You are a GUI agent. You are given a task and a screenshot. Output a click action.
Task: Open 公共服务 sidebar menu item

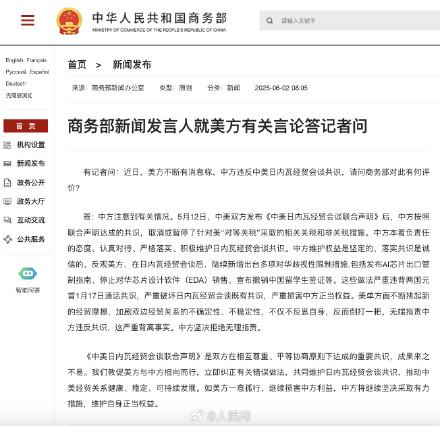pyautogui.click(x=31, y=239)
